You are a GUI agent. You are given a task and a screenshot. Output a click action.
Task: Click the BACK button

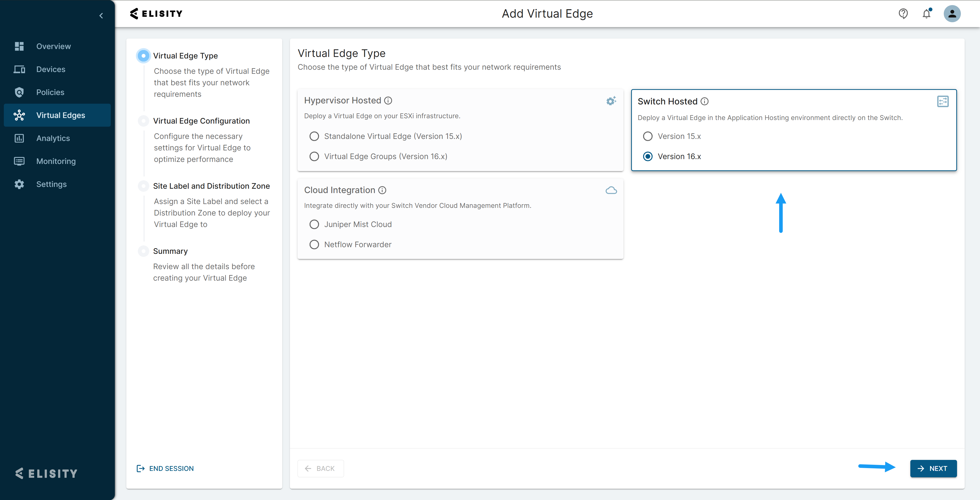(320, 468)
